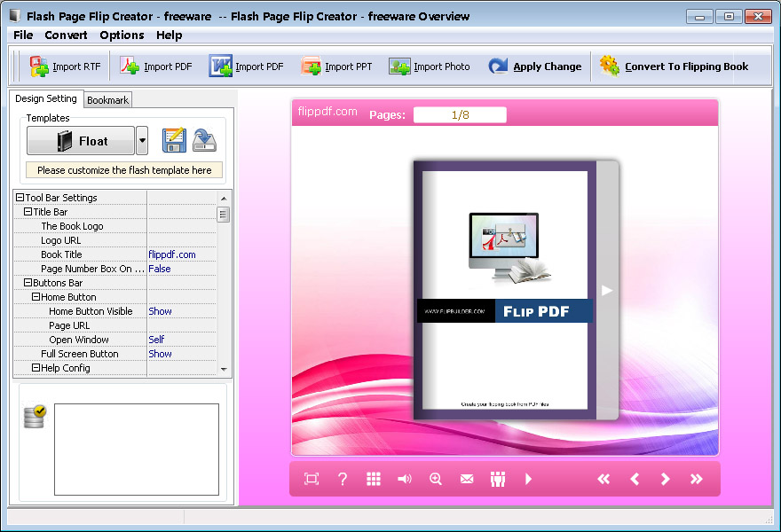Flip forward using the arrow beside the book
The image size is (781, 532).
[607, 290]
